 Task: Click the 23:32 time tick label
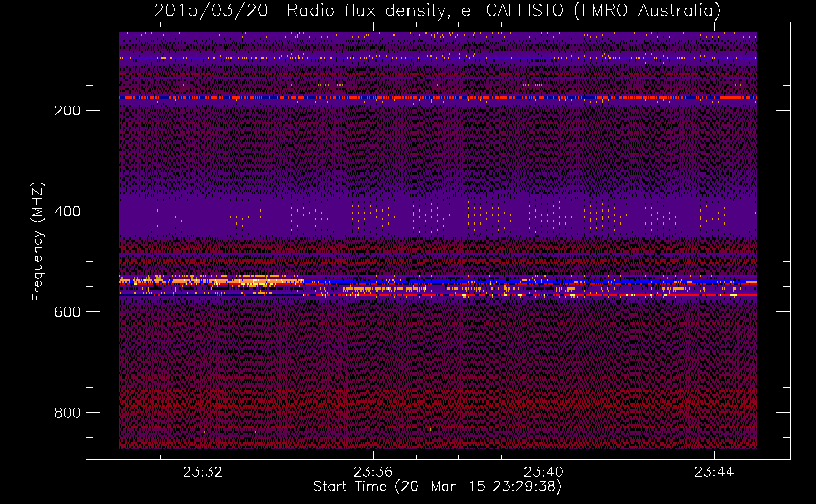tap(203, 472)
